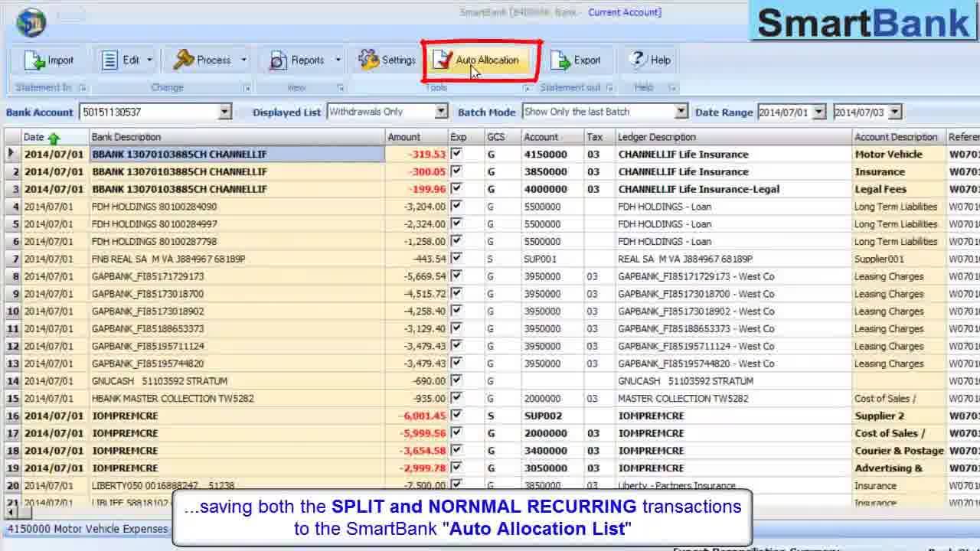This screenshot has height=551, width=980.
Task: Click the Tax column header
Action: click(x=600, y=137)
